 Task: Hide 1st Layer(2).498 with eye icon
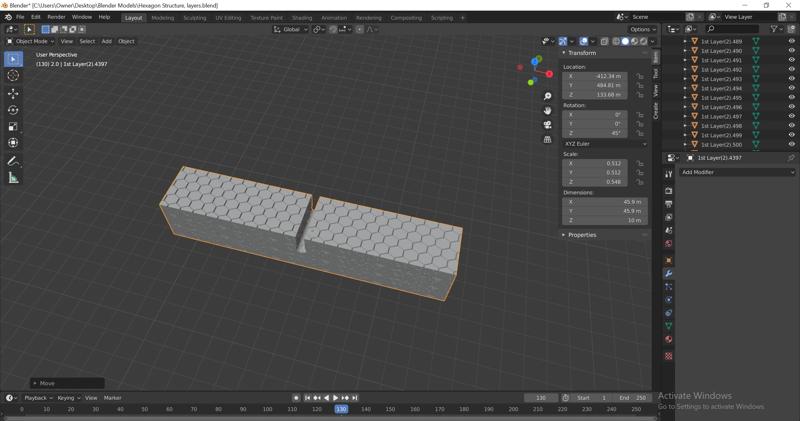791,126
